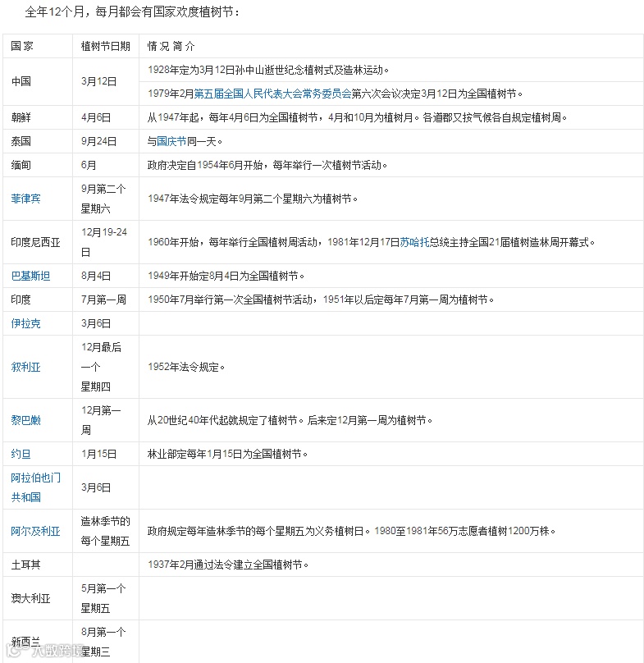Image resolution: width=644 pixels, height=663 pixels.
Task: Select the 政府规定每年造林季节 description for 阿尔及利亚
Action: pos(351,531)
